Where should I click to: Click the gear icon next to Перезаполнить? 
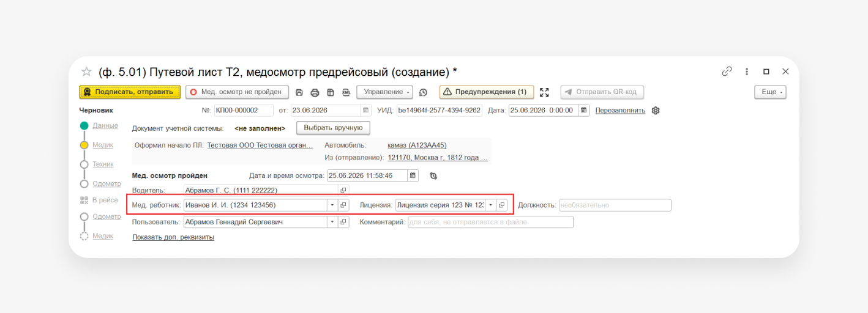coord(656,111)
